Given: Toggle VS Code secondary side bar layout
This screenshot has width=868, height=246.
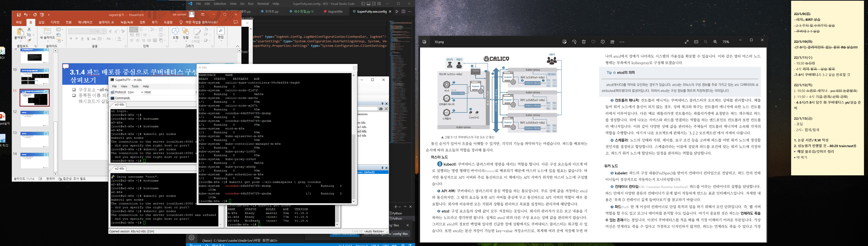Looking at the screenshot, I should pos(374,4).
